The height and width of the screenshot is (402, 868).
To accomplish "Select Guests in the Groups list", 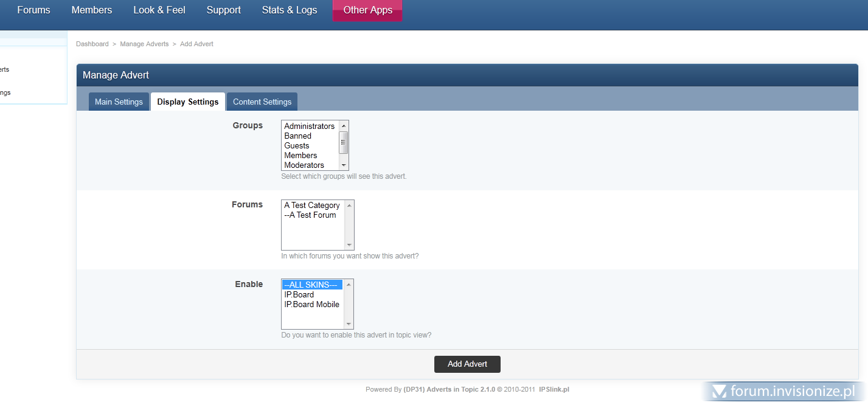I will [x=297, y=145].
